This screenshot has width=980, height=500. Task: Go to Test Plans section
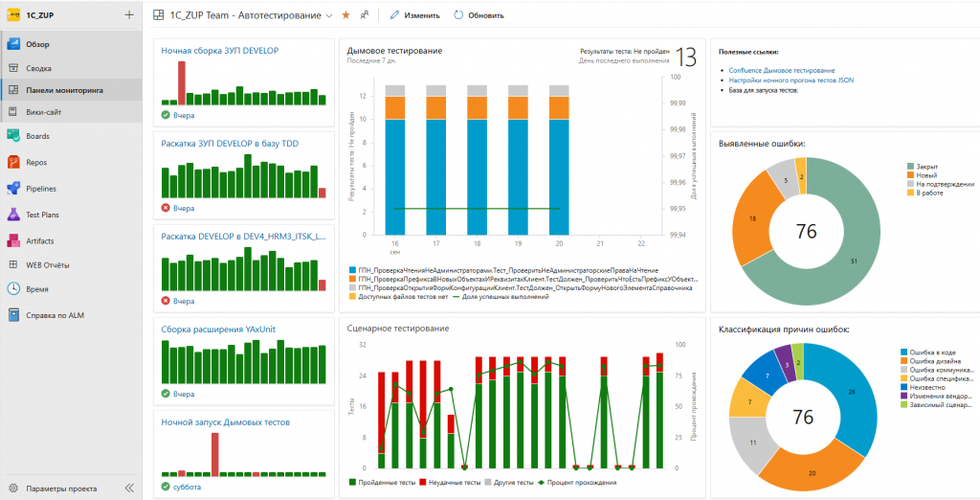click(x=42, y=215)
